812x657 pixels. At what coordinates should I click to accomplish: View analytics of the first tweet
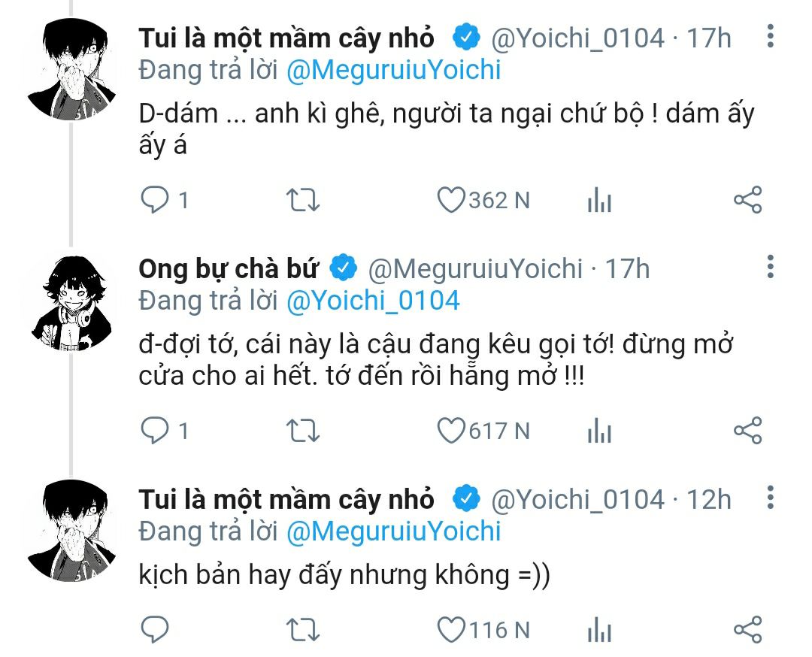(599, 200)
